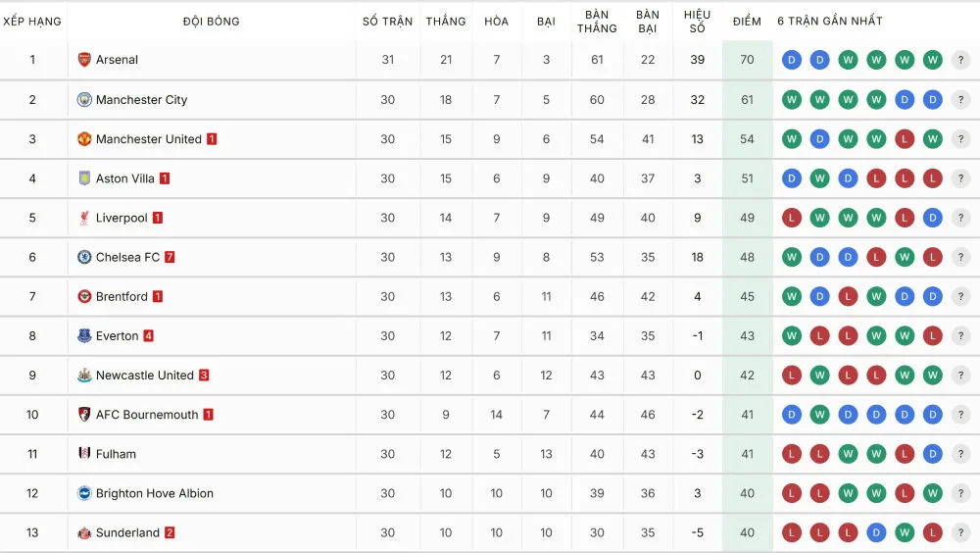Click the XẾP HẠNG column header

pyautogui.click(x=32, y=22)
